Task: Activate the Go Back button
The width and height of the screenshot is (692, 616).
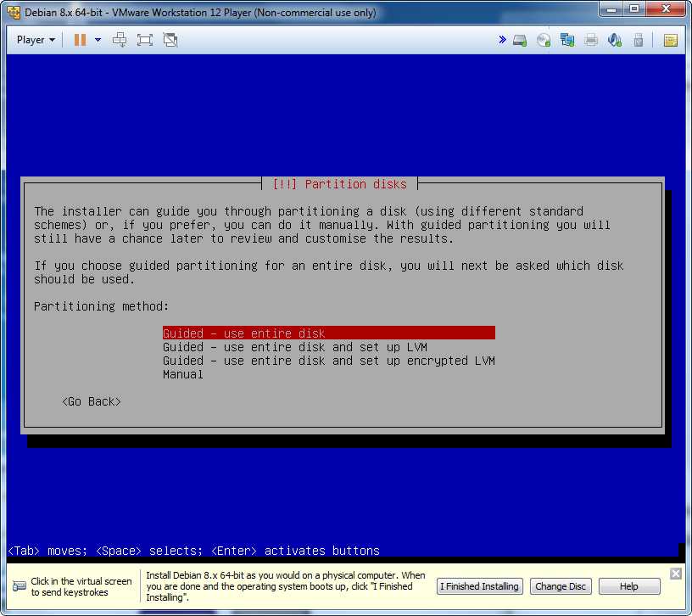Action: (92, 401)
